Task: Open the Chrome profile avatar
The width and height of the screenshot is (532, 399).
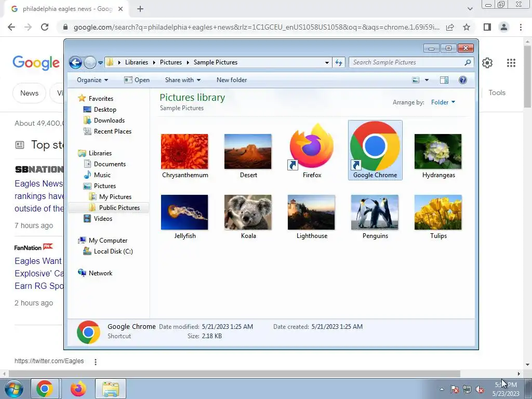Action: click(504, 27)
